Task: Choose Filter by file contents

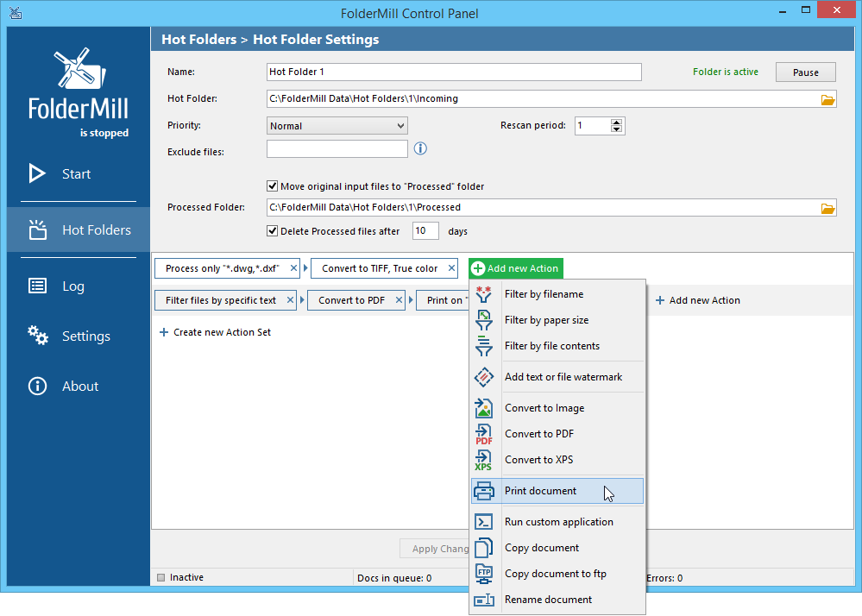Action: [x=557, y=346]
